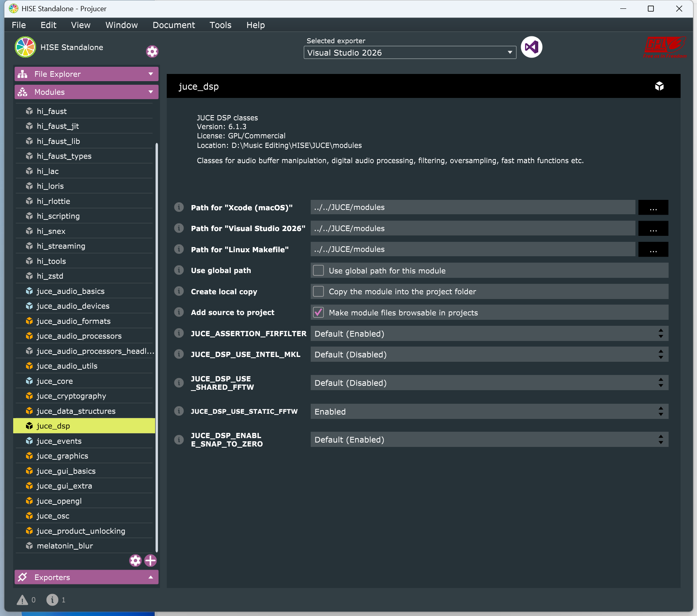Open the Selected exporter dropdown

pos(409,53)
